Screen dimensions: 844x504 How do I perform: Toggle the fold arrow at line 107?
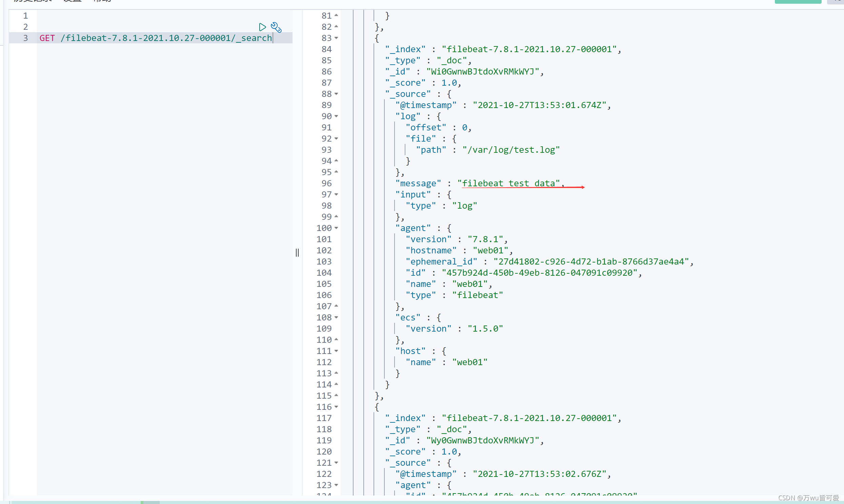tap(336, 306)
